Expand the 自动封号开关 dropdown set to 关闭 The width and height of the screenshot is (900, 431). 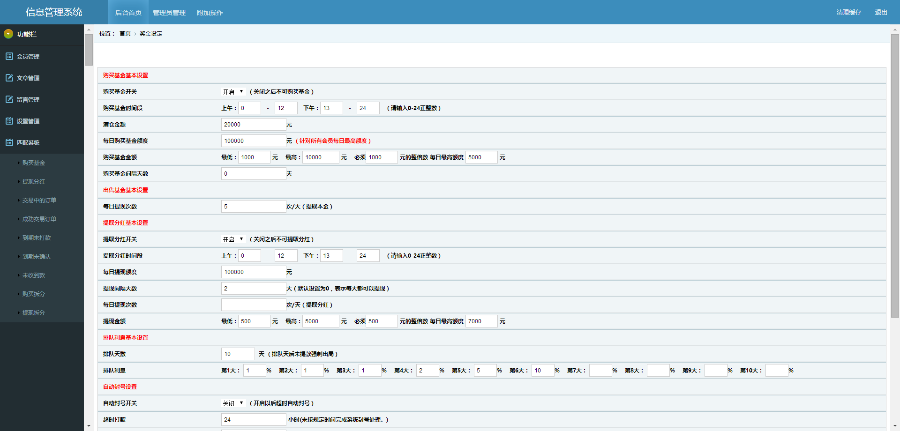click(x=232, y=403)
